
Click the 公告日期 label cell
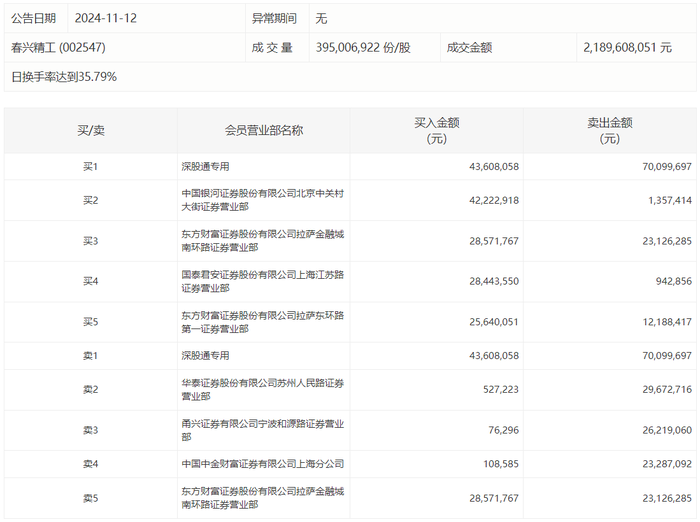33,18
